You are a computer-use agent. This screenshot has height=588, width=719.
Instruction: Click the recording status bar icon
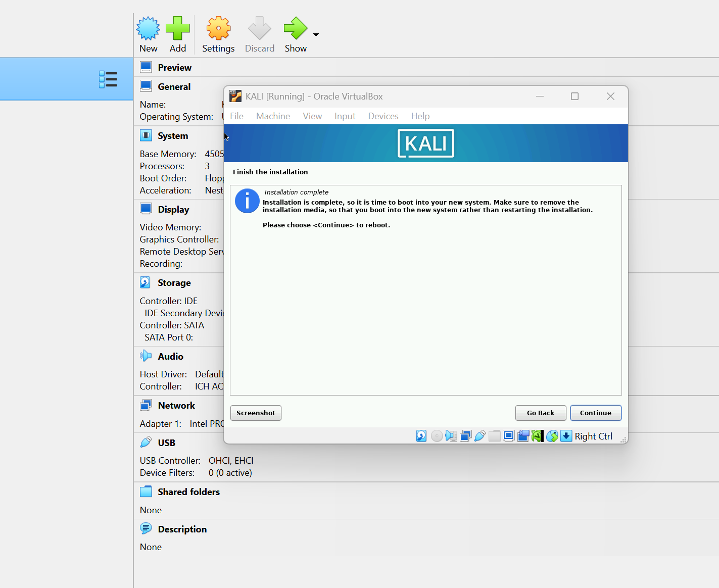[523, 436]
